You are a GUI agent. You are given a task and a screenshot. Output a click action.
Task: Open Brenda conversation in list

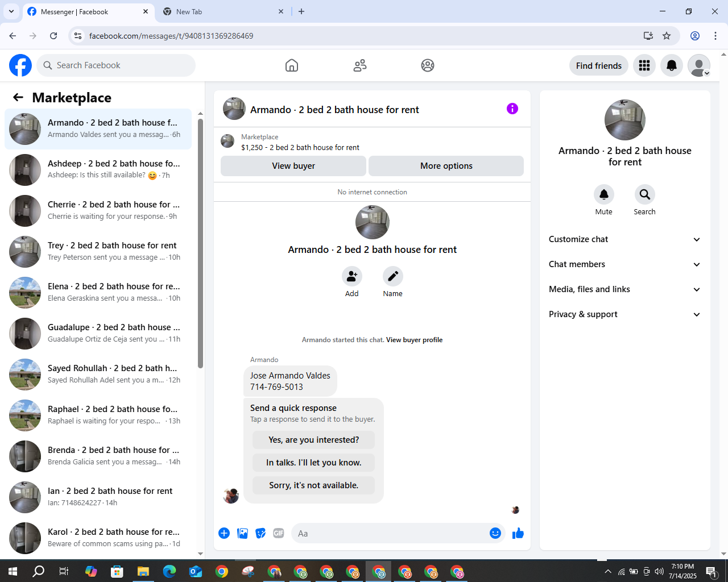point(98,456)
